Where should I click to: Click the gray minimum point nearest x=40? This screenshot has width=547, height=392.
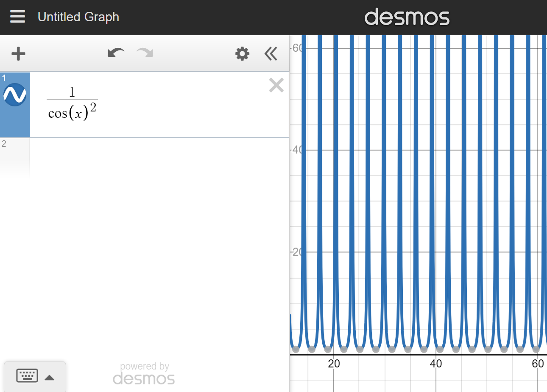(440, 349)
